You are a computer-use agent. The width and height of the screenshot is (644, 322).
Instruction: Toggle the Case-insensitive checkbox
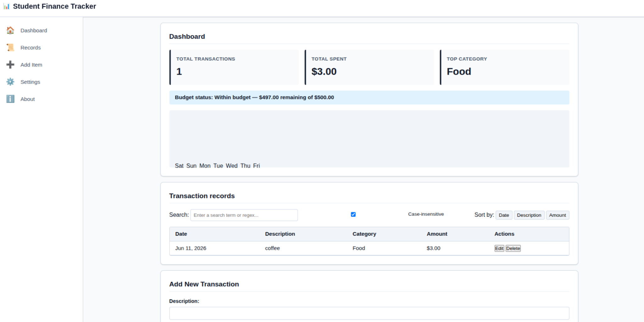[x=353, y=215]
